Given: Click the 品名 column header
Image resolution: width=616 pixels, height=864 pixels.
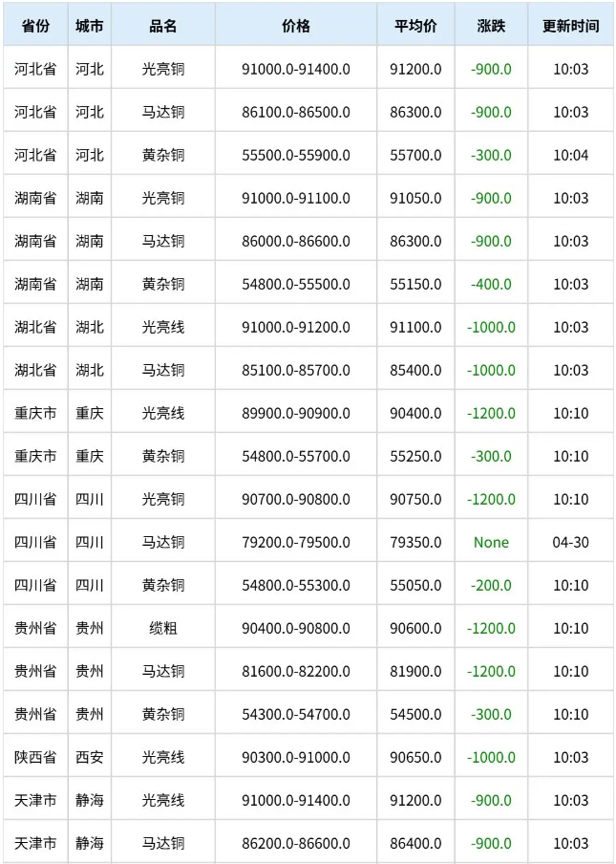Looking at the screenshot, I should 163,26.
